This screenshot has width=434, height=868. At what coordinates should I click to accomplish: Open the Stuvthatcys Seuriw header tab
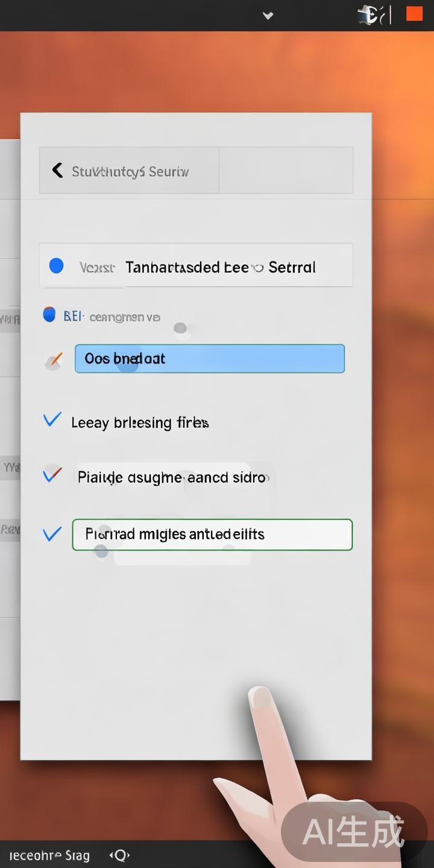coord(130,171)
